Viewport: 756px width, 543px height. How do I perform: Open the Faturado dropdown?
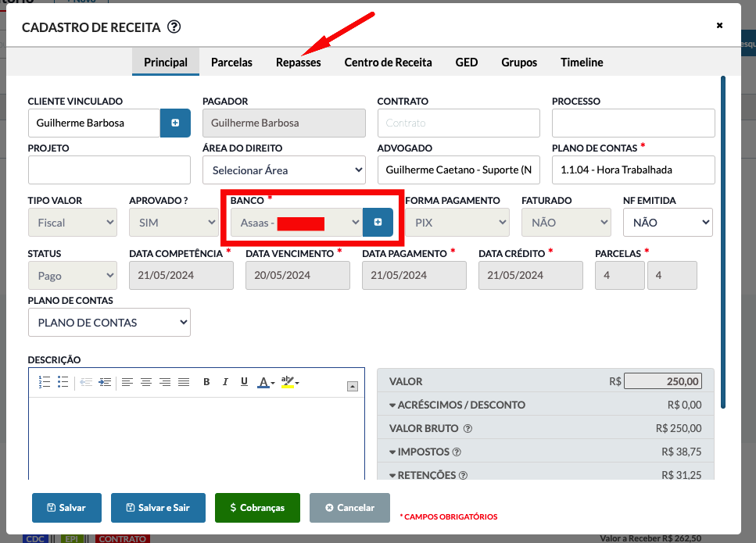pyautogui.click(x=566, y=223)
